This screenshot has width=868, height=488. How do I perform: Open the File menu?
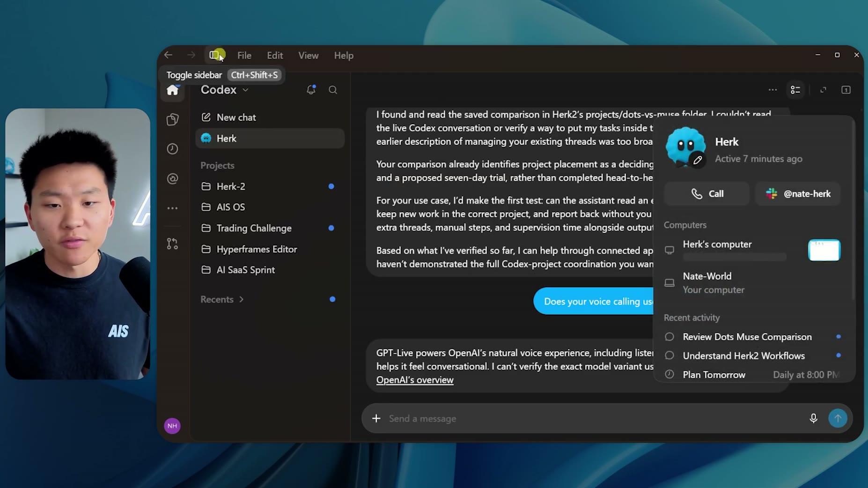[244, 55]
